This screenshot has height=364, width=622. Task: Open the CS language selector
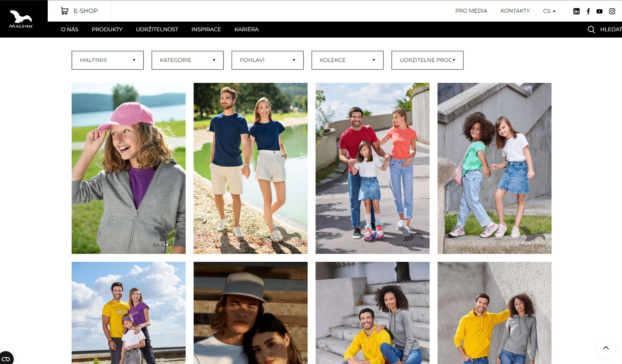coord(549,11)
